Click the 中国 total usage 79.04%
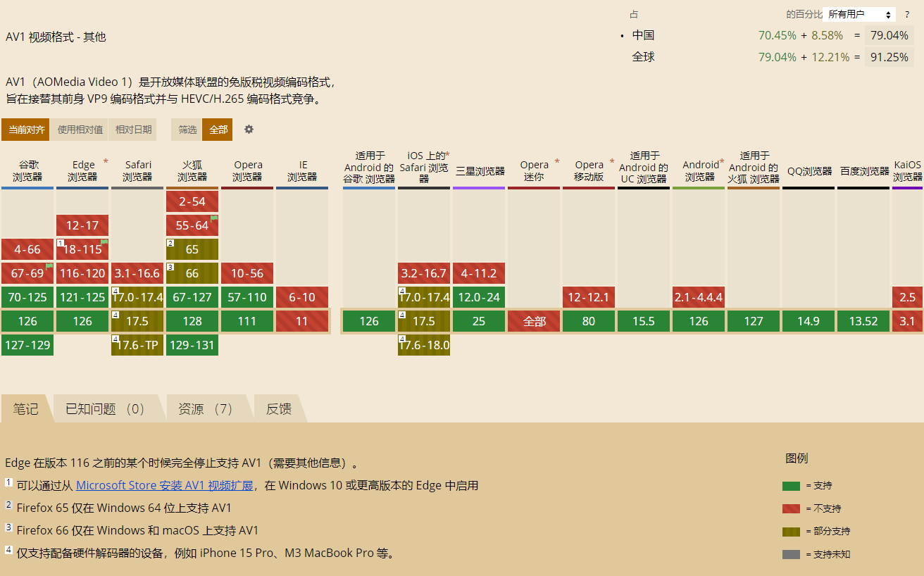 (x=889, y=35)
